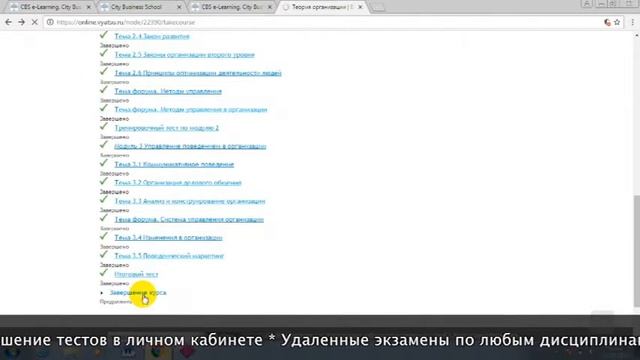Open the Chrome three-dot menu
This screenshot has height=360, width=640.
632,22
